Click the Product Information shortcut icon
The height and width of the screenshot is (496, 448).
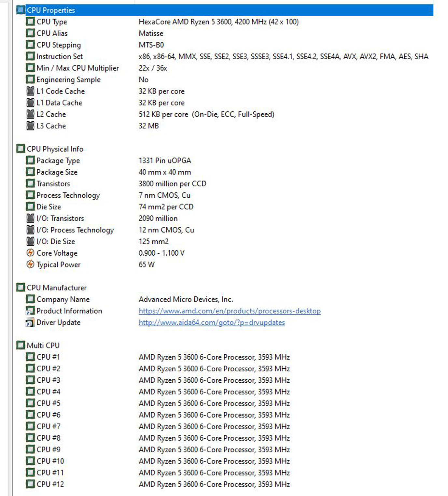[x=30, y=311]
